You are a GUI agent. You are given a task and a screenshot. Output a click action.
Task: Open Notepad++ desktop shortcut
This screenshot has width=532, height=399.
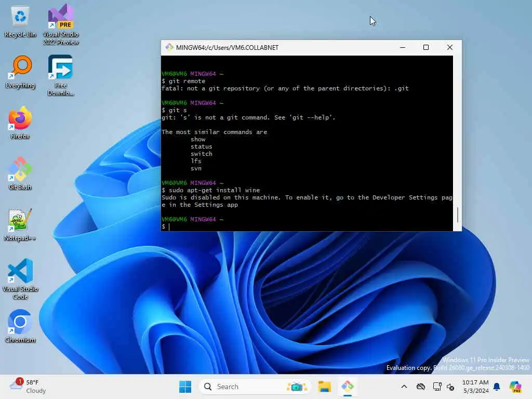[x=20, y=224]
